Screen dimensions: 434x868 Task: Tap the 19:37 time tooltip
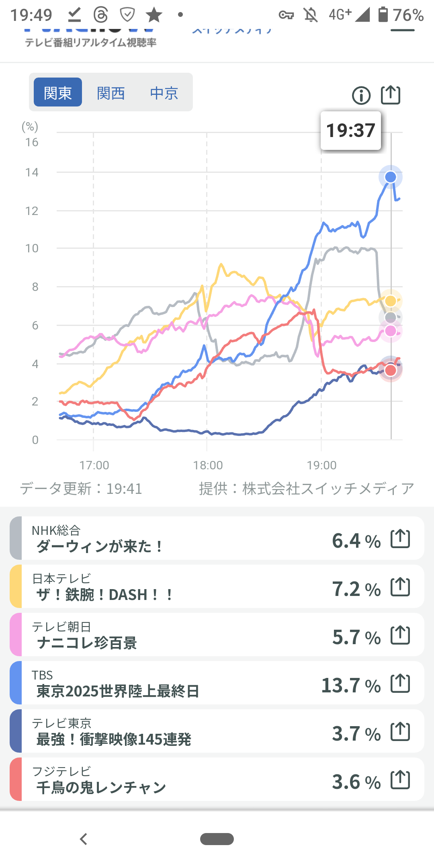click(350, 131)
